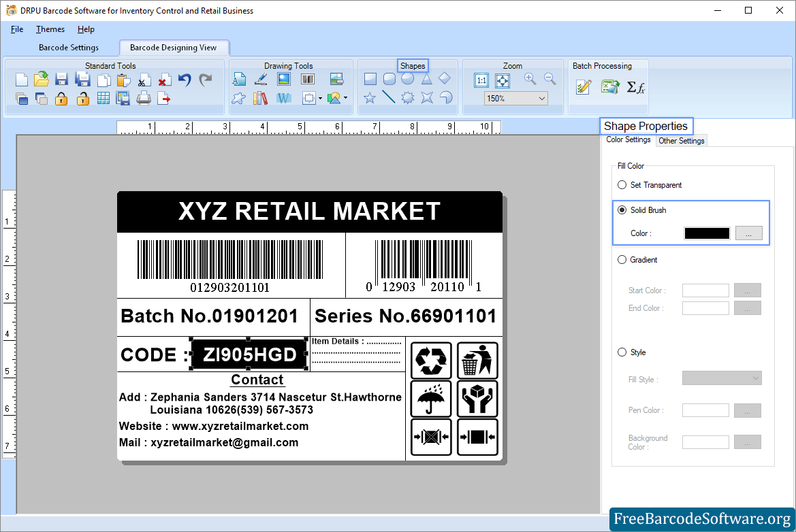Click the browse button next to Start Color
Image resolution: width=796 pixels, height=532 pixels.
(x=747, y=290)
